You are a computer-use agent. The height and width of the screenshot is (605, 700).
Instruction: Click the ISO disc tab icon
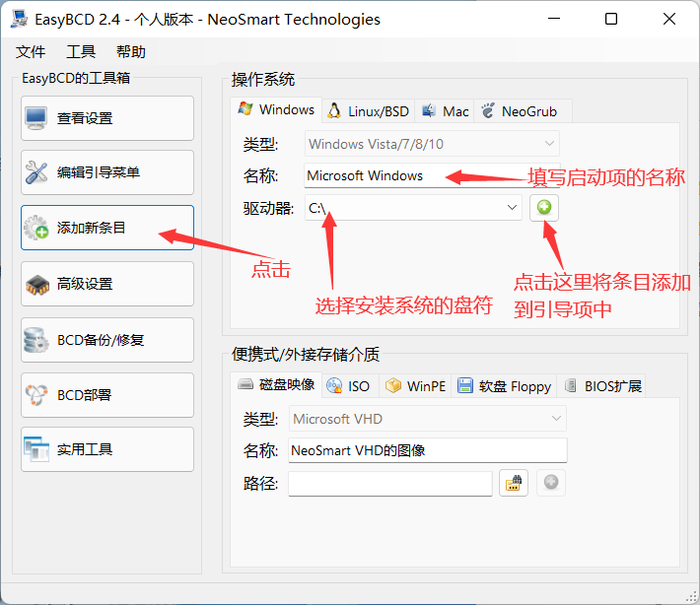coord(334,385)
